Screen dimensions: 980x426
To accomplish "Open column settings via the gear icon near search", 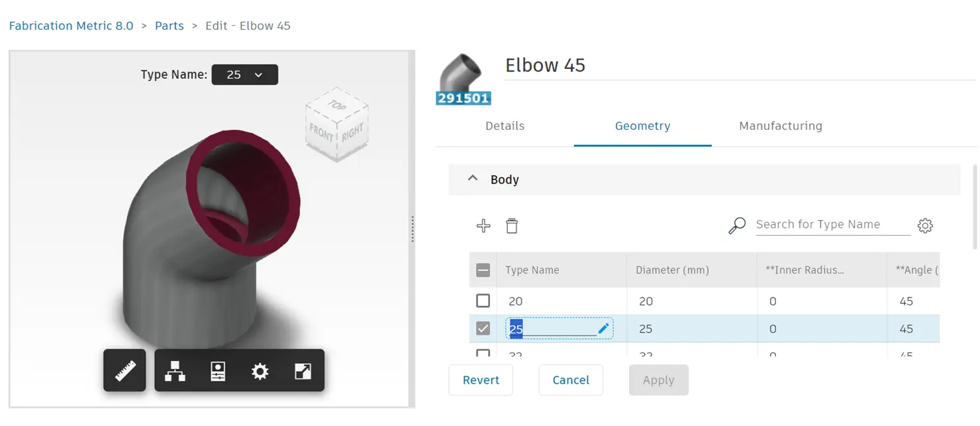I will pos(925,225).
